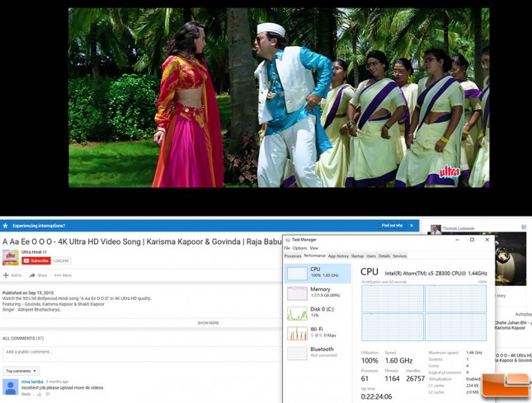Click the '1.60 GHz' speed value

pos(398,360)
